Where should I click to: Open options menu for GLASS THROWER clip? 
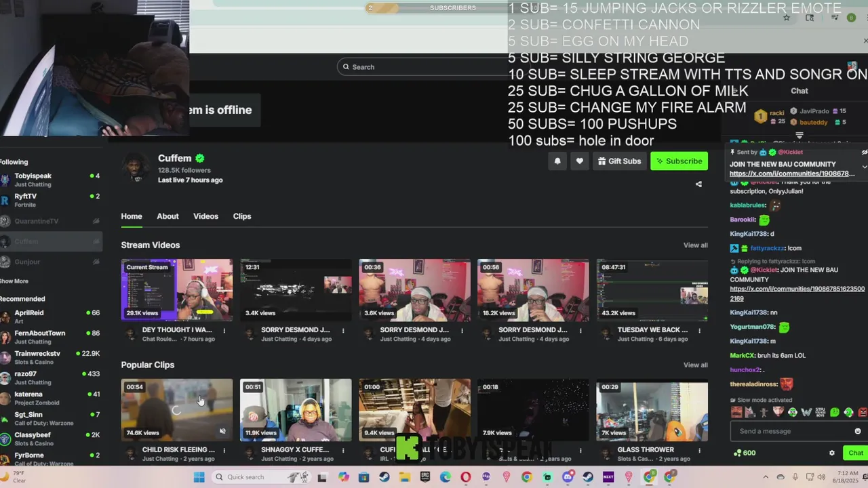[699, 450]
